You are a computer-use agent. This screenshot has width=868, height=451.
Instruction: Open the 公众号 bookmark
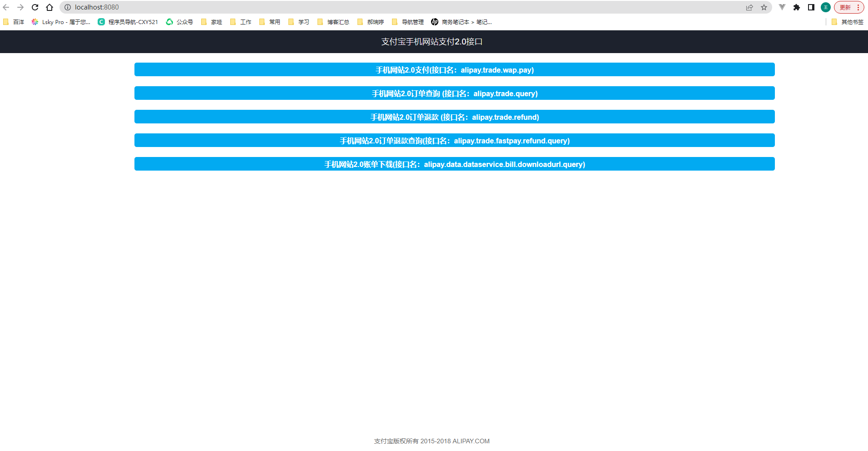(179, 22)
